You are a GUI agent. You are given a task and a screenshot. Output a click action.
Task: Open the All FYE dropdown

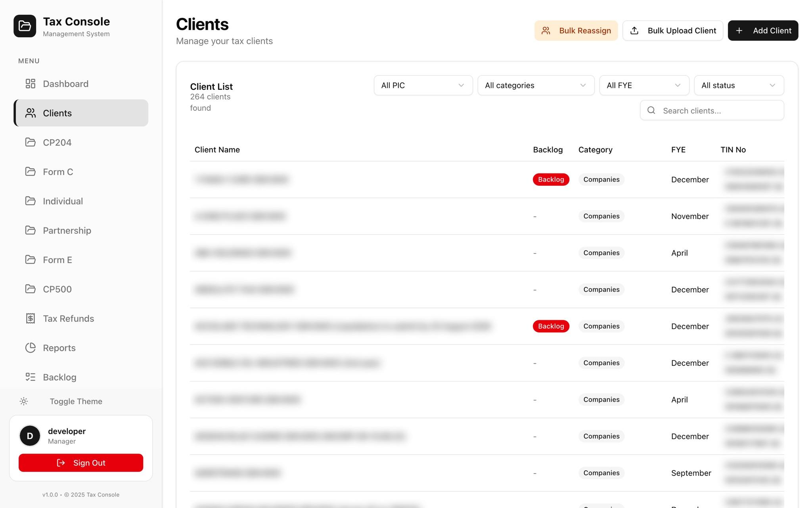pos(644,85)
